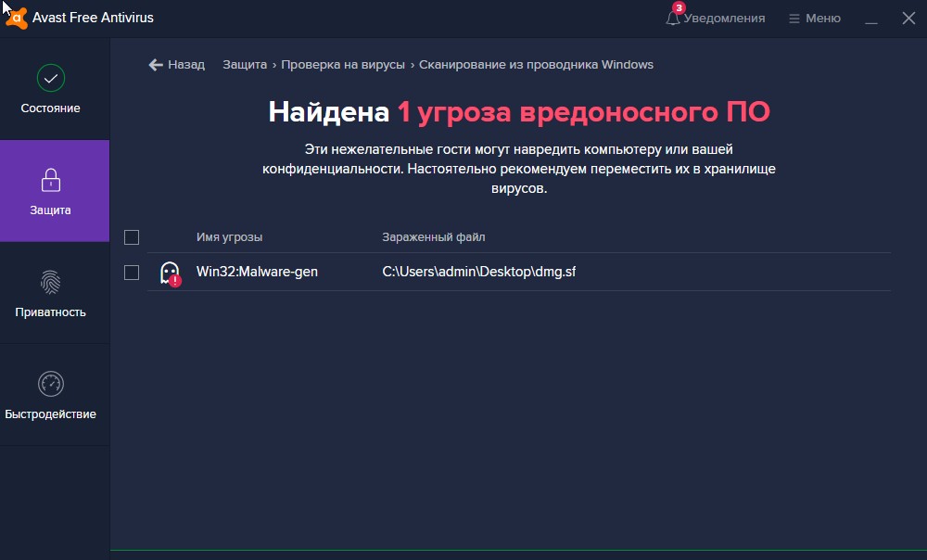Click Сканирование из проводника Windows breadcrumb
Screen dimensions: 927x560
536,65
